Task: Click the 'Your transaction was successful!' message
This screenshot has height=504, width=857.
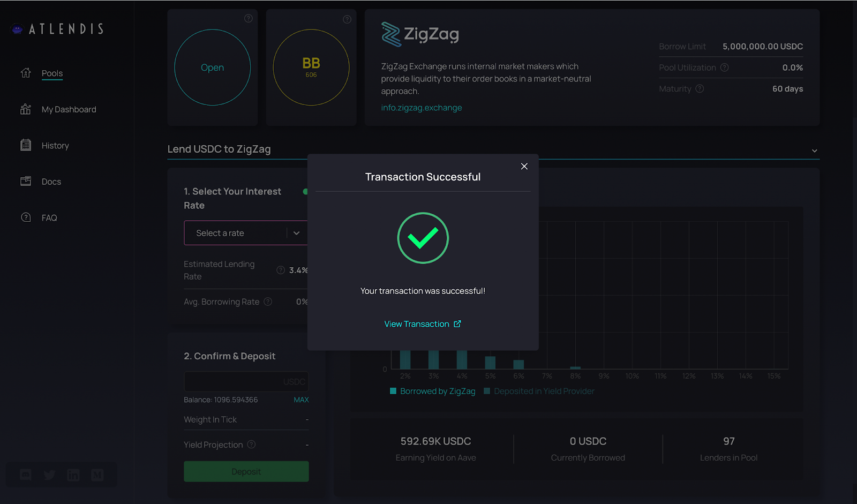Action: [423, 291]
